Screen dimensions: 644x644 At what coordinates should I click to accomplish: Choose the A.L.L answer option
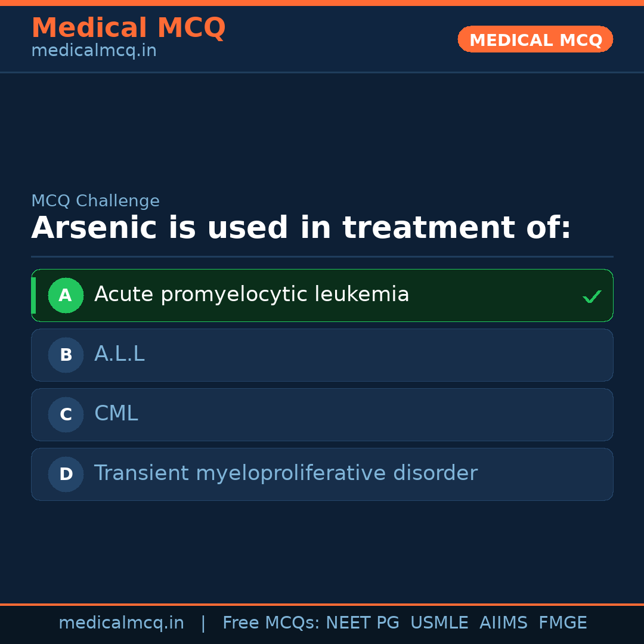pos(119,354)
